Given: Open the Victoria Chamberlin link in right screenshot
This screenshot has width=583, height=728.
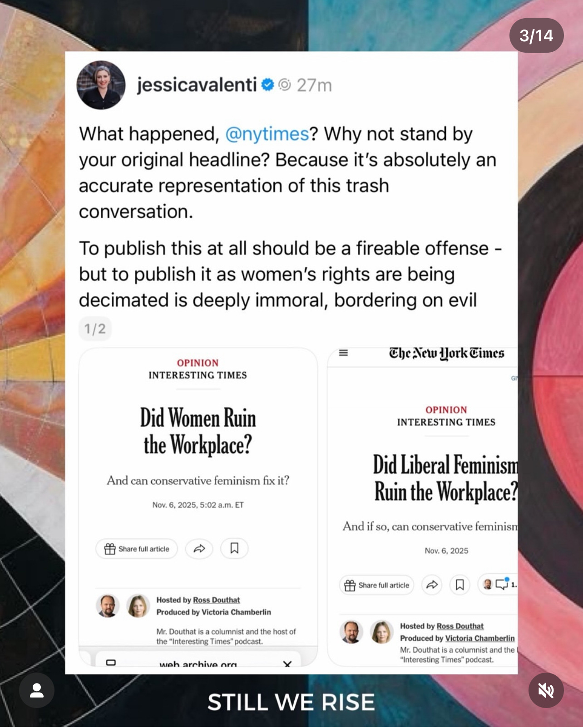Looking at the screenshot, I should (x=480, y=638).
